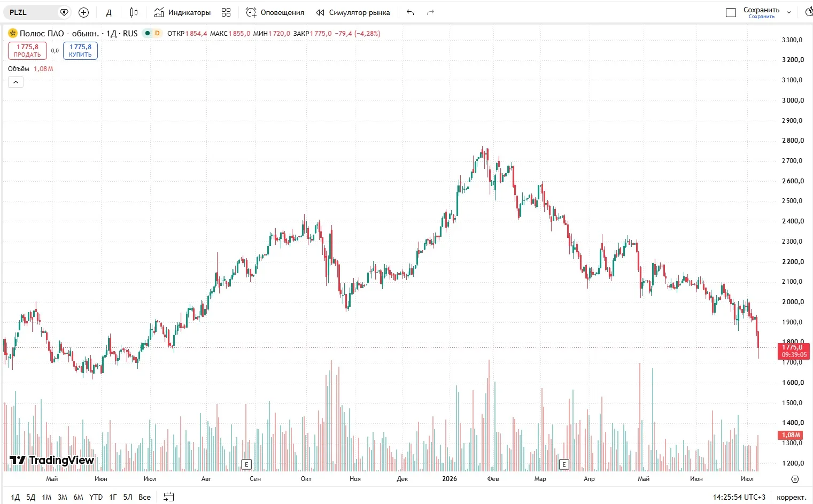Click the earnings E marker near September

coord(246,464)
